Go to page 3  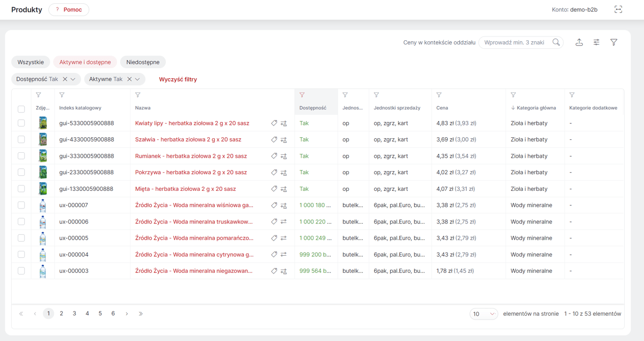pos(75,314)
